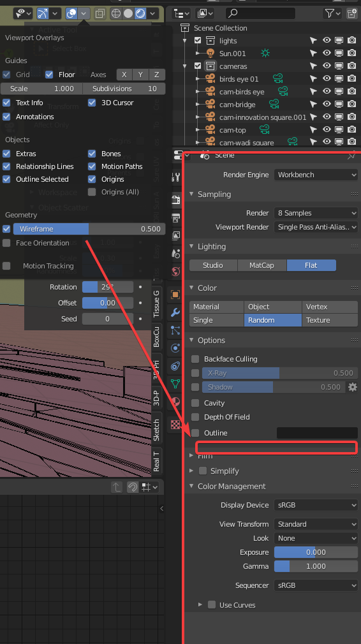The width and height of the screenshot is (361, 644).
Task: Click cam-bridge camera data icon
Action: click(x=274, y=105)
